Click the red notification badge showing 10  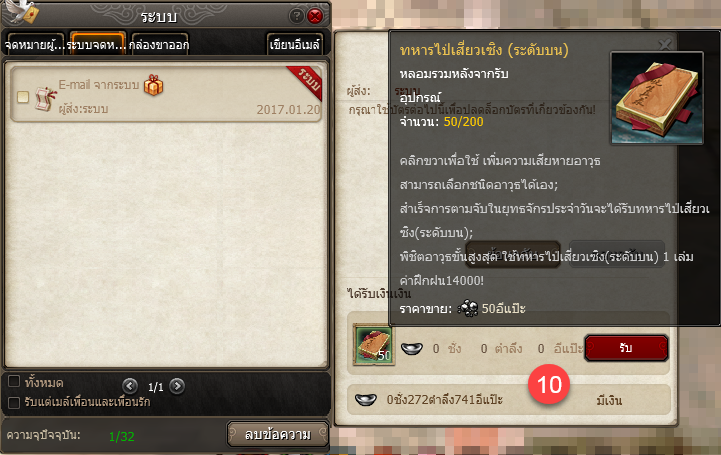click(549, 384)
